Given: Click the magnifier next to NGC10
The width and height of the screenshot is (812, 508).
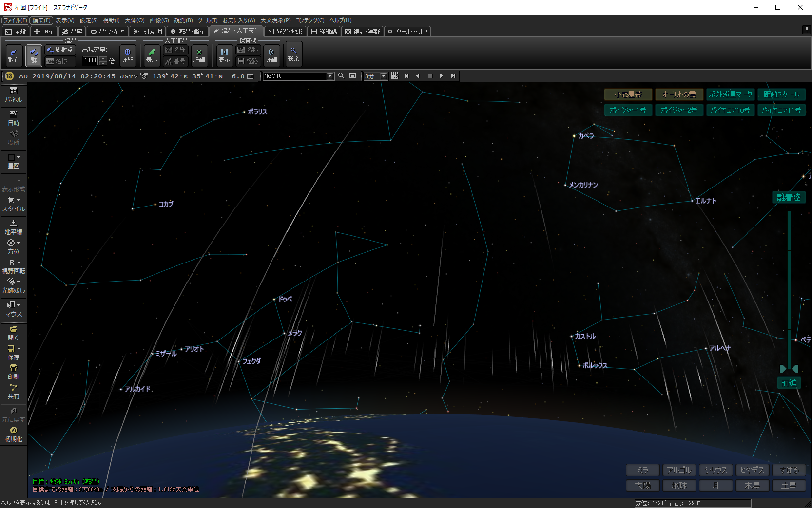Looking at the screenshot, I should click(x=341, y=75).
